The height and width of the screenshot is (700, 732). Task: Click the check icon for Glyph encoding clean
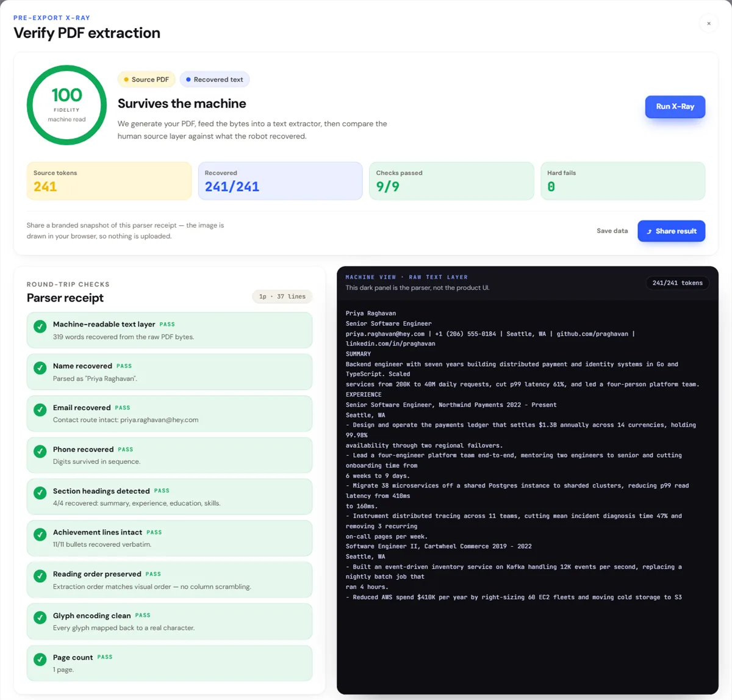coord(40,617)
